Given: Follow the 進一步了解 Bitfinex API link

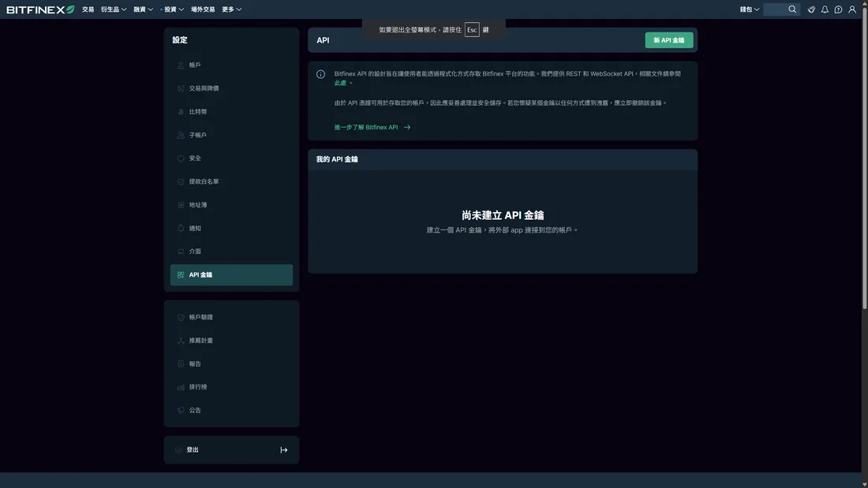Looking at the screenshot, I should (372, 127).
